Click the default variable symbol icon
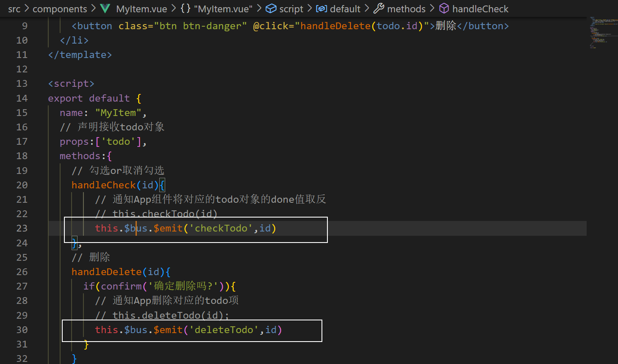Image resolution: width=618 pixels, height=364 pixels. coord(321,8)
